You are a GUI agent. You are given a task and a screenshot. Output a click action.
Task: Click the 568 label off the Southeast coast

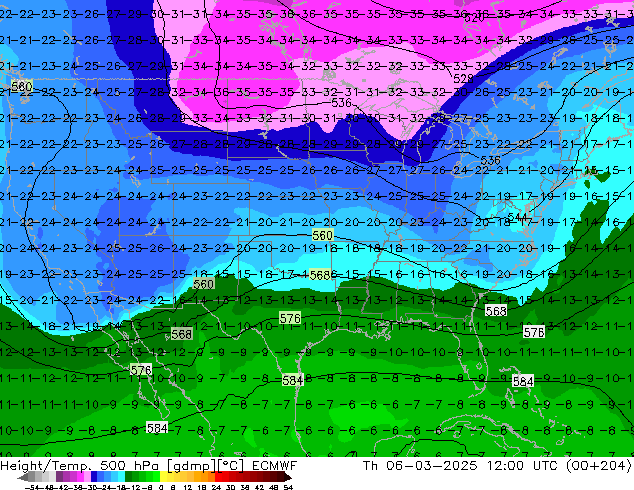(496, 310)
